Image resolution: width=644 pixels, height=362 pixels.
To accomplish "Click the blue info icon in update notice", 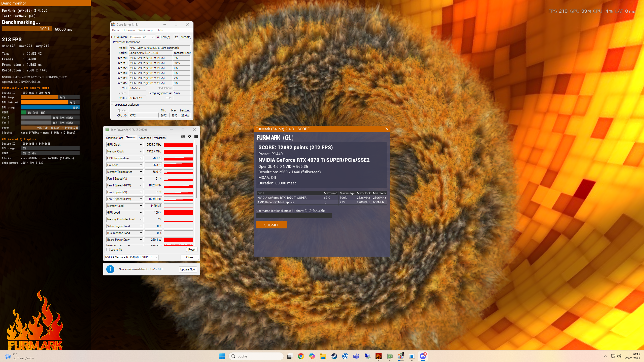I will 110,269.
